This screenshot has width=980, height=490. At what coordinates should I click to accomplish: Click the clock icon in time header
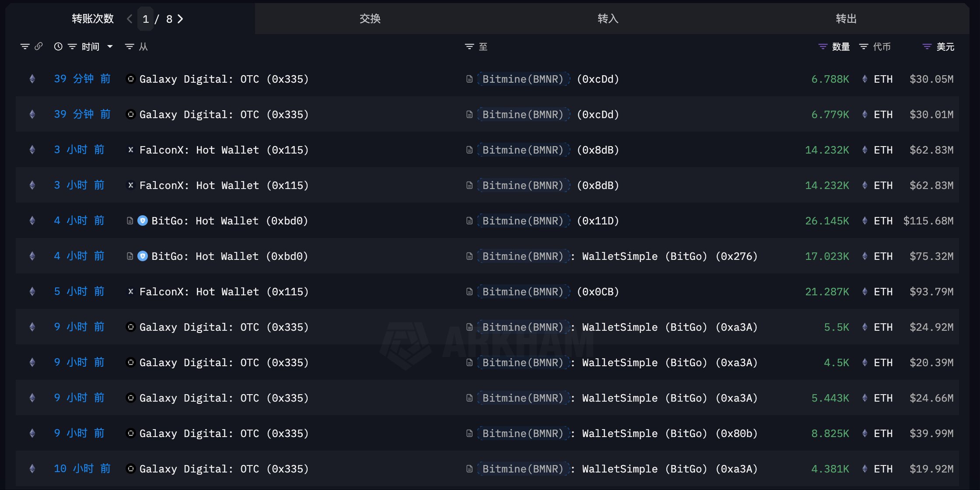(58, 46)
